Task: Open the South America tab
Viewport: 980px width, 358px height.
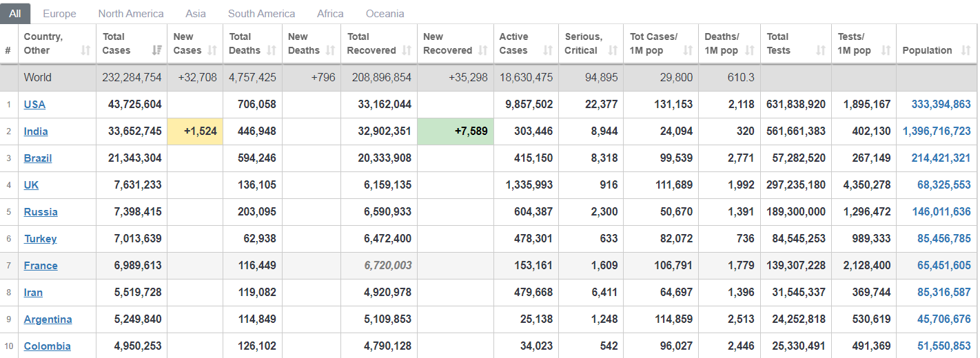Action: click(x=261, y=14)
